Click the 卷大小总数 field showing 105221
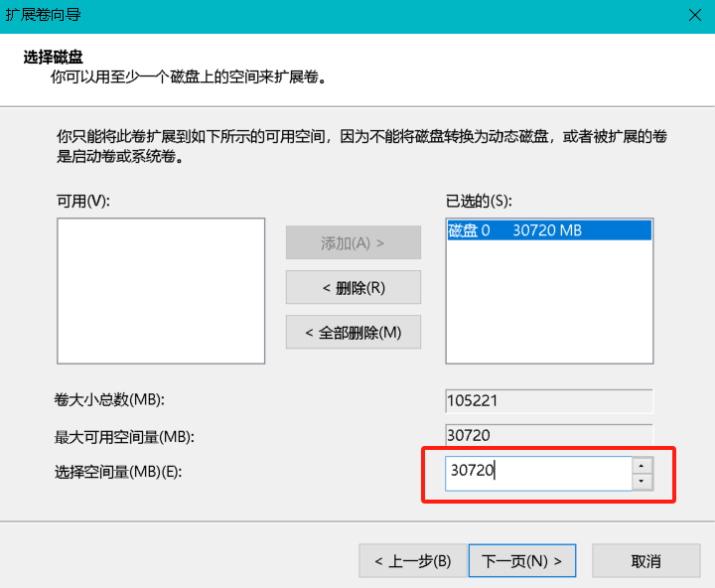The height and width of the screenshot is (588, 715). click(x=549, y=401)
